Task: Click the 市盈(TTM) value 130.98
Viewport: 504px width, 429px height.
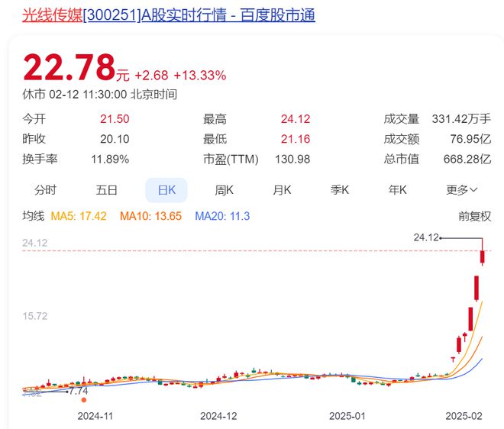Action: click(292, 159)
